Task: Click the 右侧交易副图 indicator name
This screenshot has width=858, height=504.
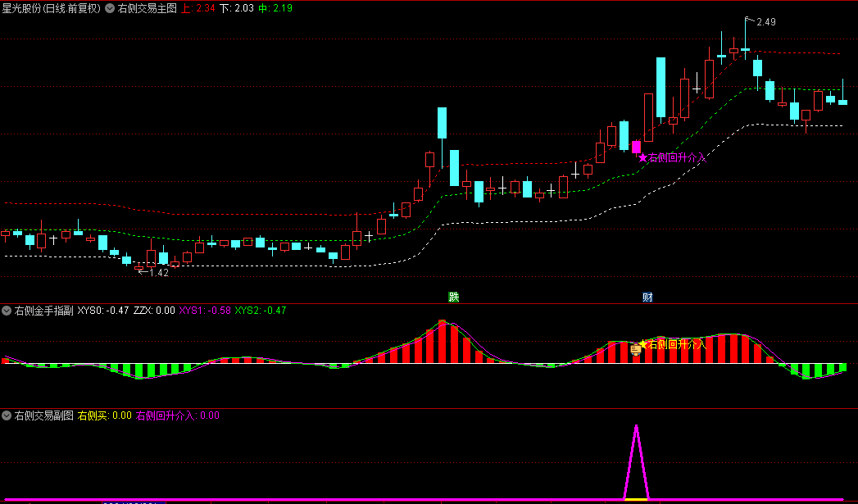Action: click(43, 415)
